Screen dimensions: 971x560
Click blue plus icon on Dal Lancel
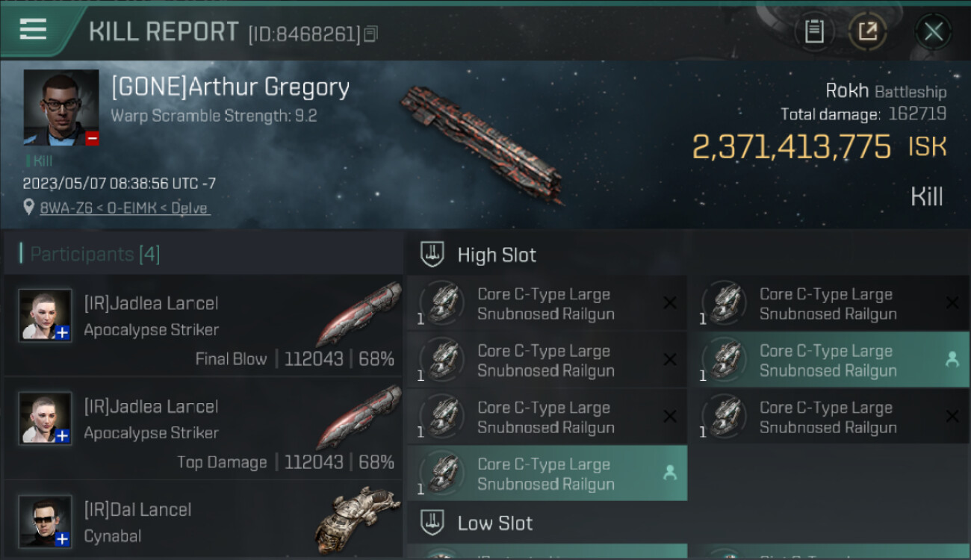coord(63,538)
